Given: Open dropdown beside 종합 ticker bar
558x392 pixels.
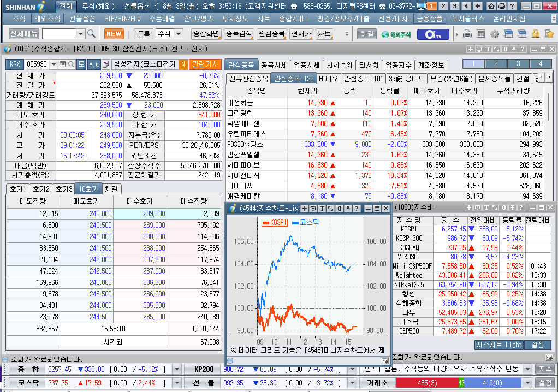Looking at the screenshot, I should (176, 369).
